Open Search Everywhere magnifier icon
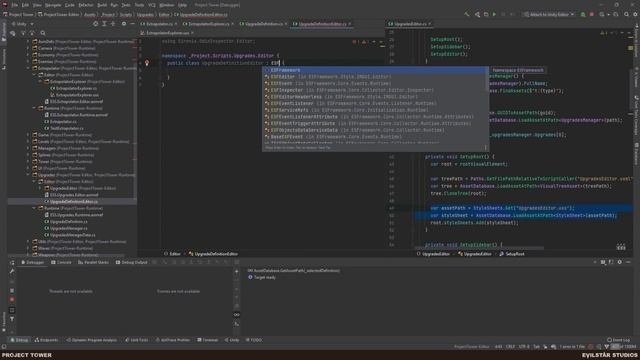The width and height of the screenshot is (640, 360). click(x=627, y=14)
